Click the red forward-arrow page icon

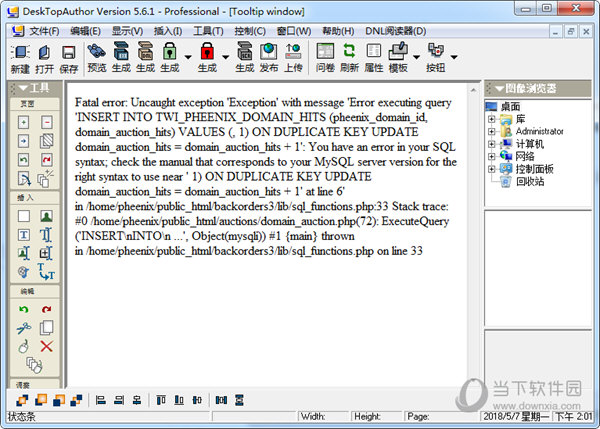pyautogui.click(x=46, y=160)
